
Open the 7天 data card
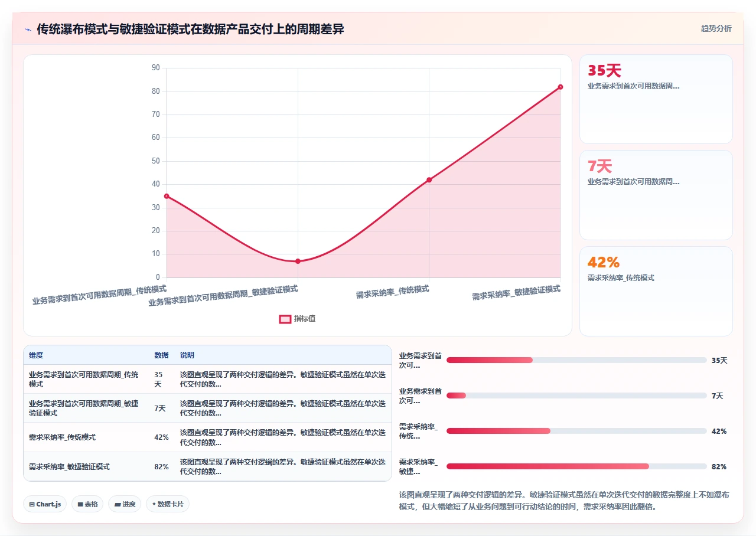click(656, 195)
